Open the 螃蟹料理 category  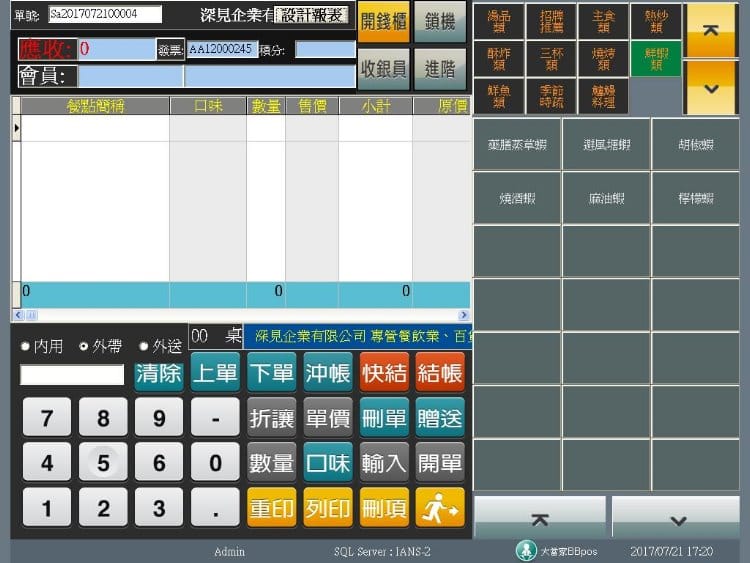603,96
